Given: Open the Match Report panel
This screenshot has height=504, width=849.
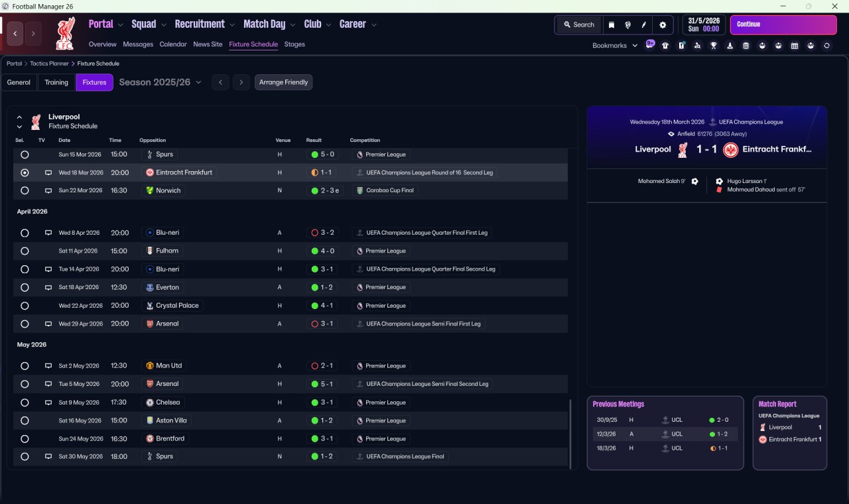Looking at the screenshot, I should (x=790, y=433).
